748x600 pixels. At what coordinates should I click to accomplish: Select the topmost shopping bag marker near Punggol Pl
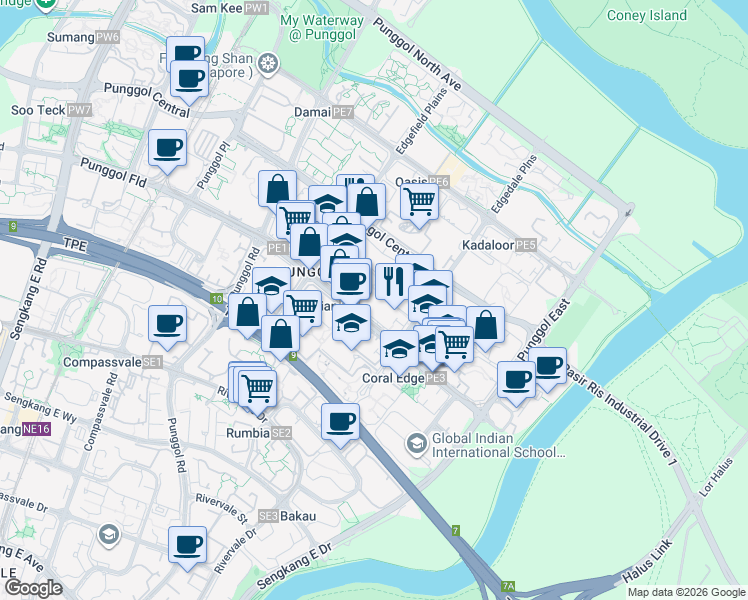point(278,190)
